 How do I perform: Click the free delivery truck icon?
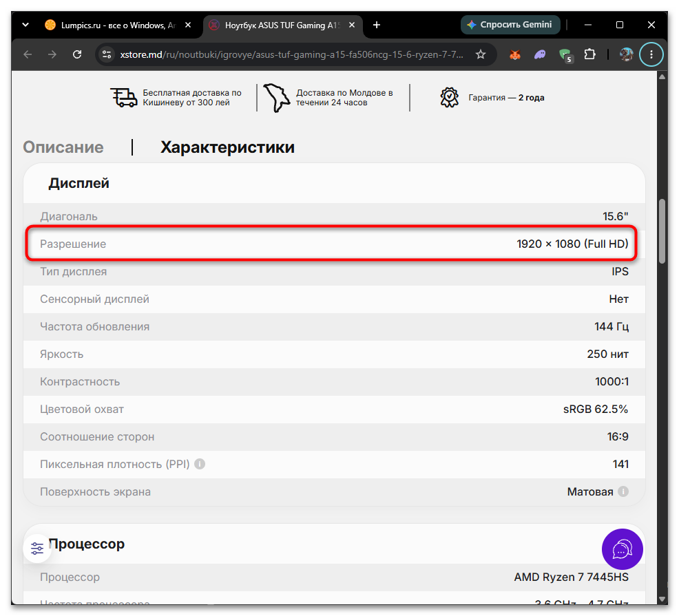pyautogui.click(x=123, y=98)
